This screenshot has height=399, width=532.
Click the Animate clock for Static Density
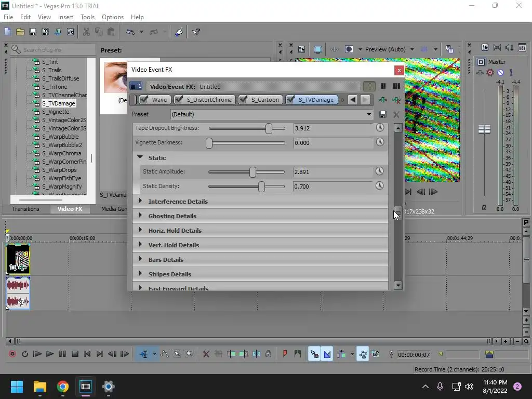click(x=380, y=186)
